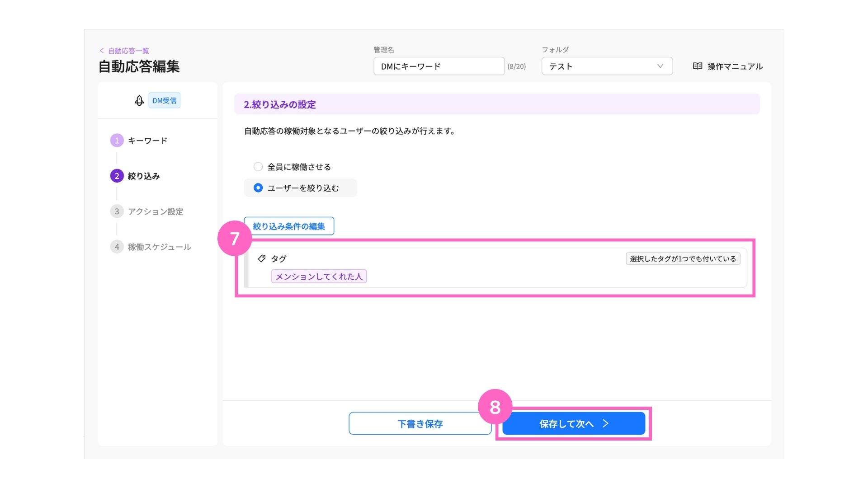
Task: Open the 操作マニュアル link
Action: click(x=728, y=66)
